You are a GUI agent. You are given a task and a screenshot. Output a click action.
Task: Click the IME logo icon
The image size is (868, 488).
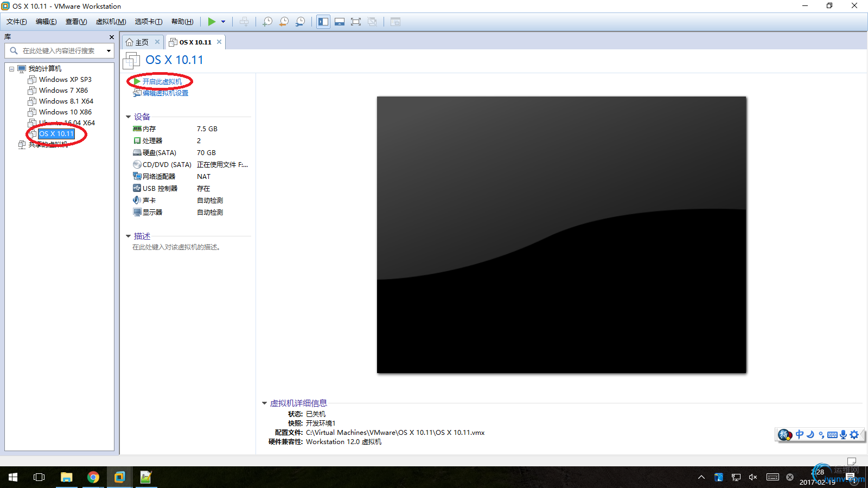coord(784,435)
